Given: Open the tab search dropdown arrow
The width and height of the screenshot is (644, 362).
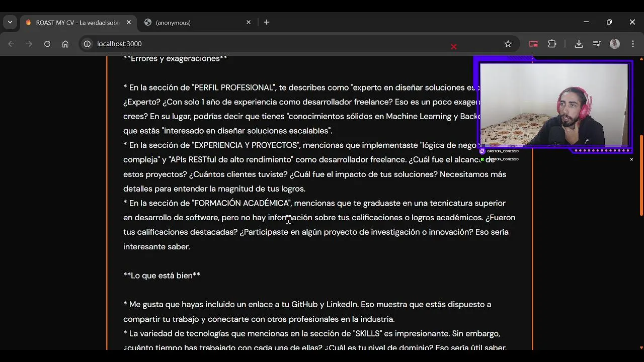Looking at the screenshot, I should [x=10, y=22].
